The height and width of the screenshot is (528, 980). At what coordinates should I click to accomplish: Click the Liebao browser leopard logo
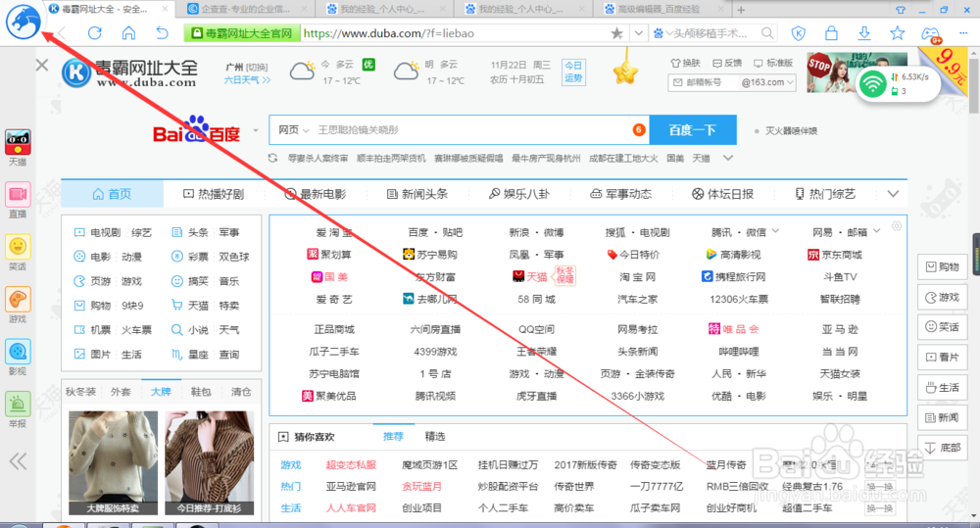[x=24, y=22]
